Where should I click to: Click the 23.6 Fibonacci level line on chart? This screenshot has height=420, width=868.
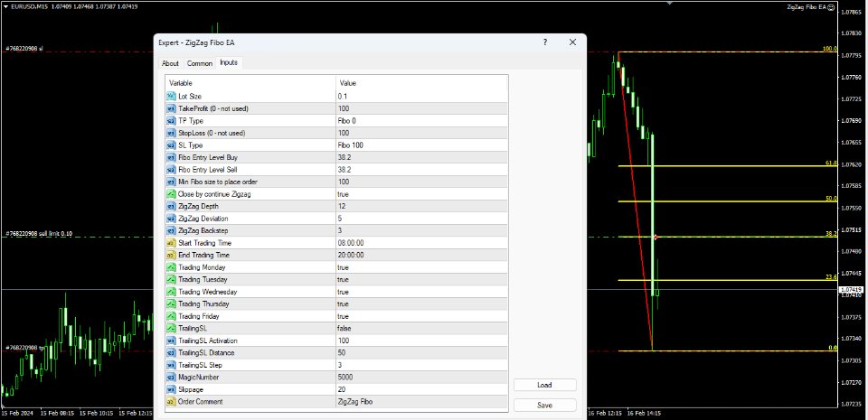coord(727,280)
